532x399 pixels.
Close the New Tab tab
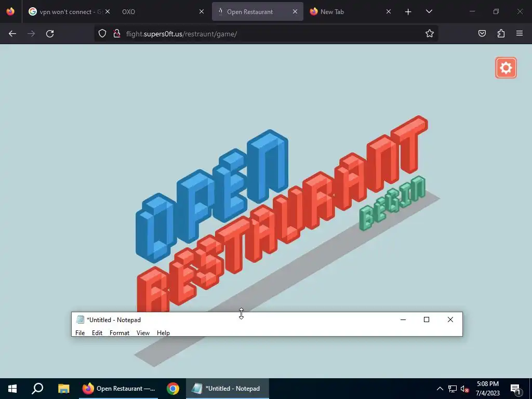click(389, 11)
